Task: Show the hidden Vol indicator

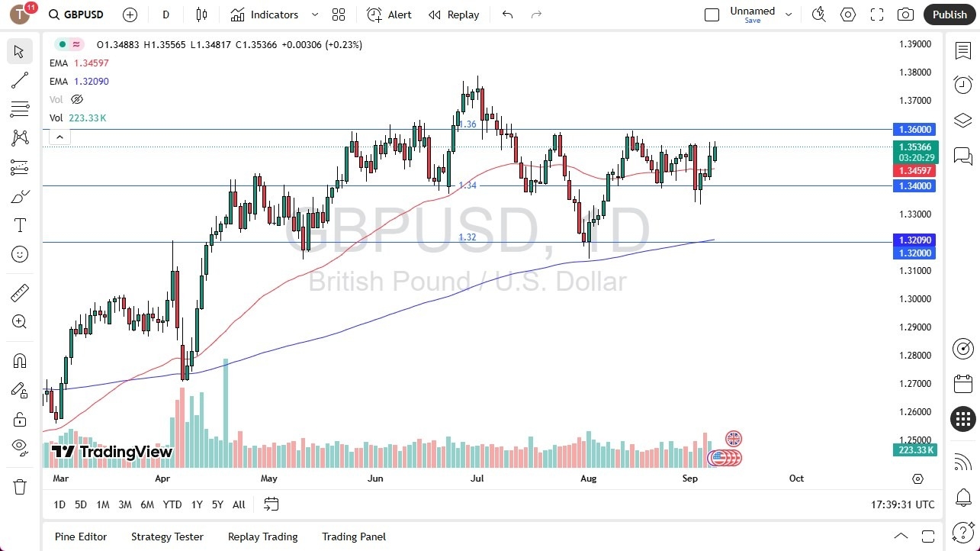Action: click(76, 99)
